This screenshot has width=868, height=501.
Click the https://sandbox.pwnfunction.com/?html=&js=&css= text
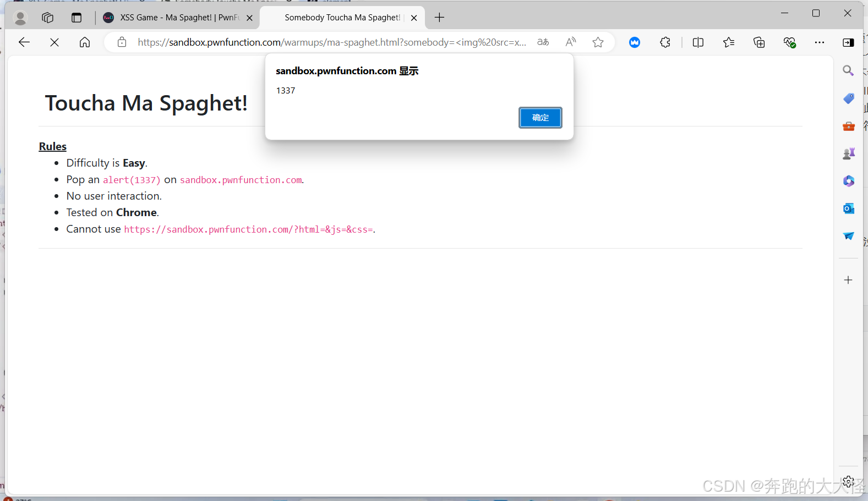[x=248, y=229]
